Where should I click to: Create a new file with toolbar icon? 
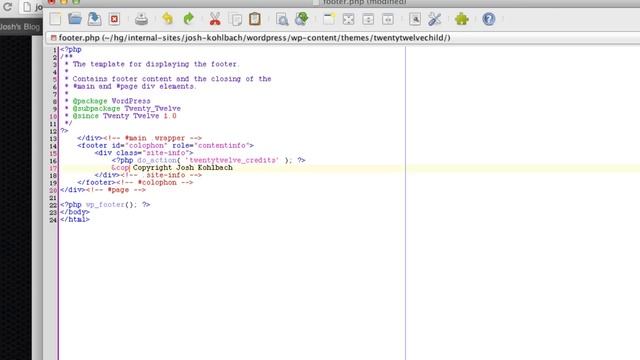(56, 19)
